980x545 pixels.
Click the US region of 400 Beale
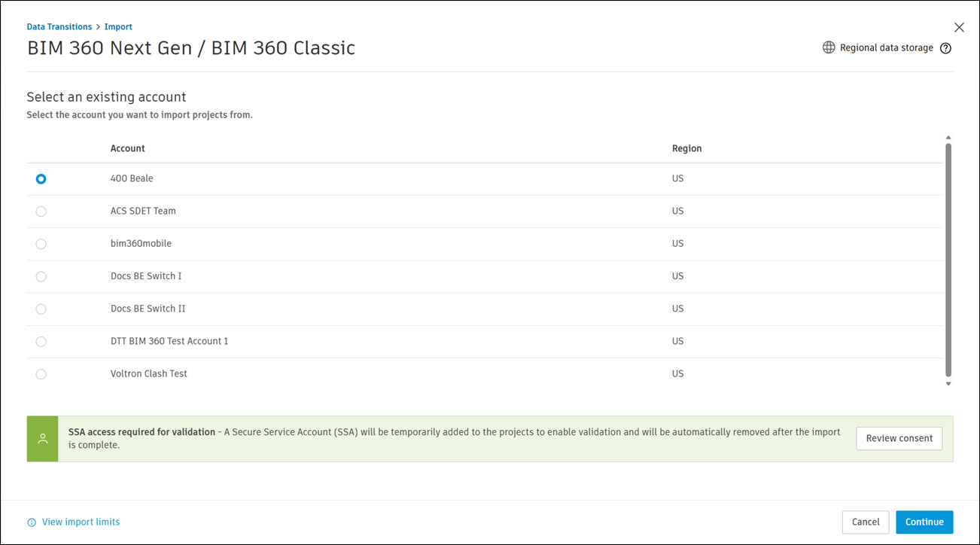[x=677, y=178]
